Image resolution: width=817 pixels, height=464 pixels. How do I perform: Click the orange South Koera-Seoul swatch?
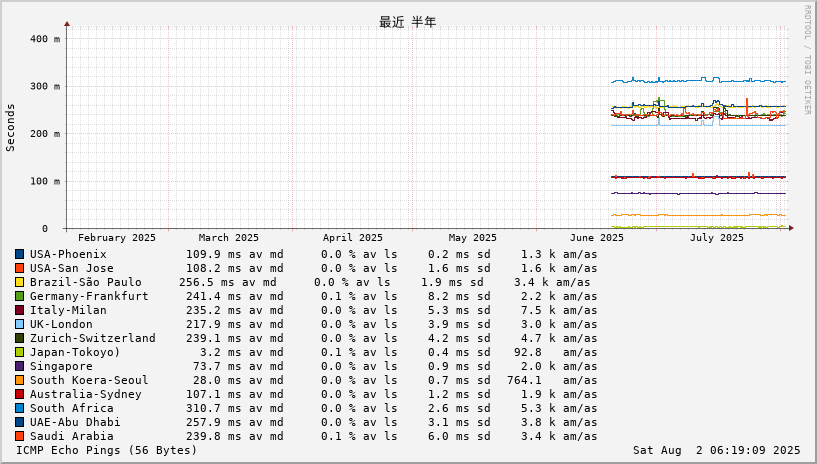[19, 381]
